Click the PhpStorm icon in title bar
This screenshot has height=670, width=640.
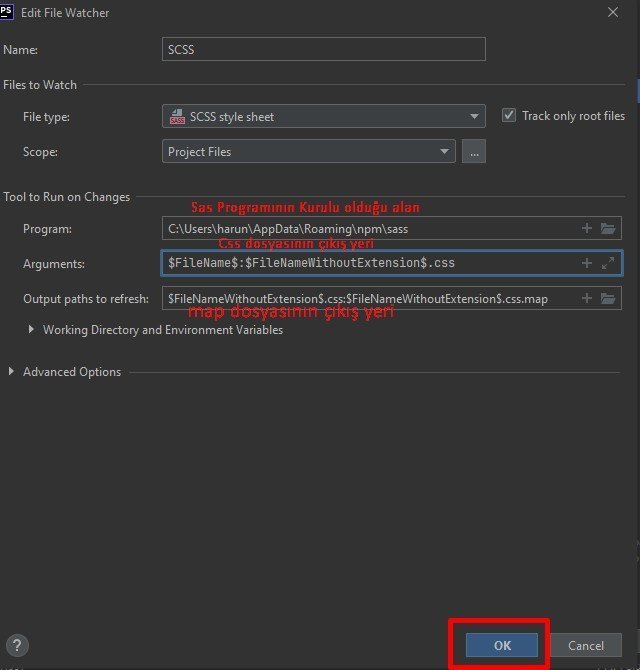click(x=7, y=12)
